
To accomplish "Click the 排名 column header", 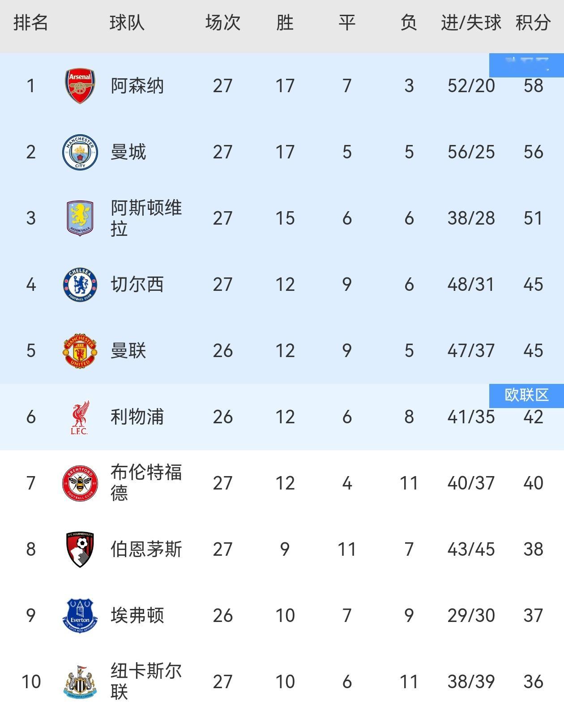I will 30,23.
